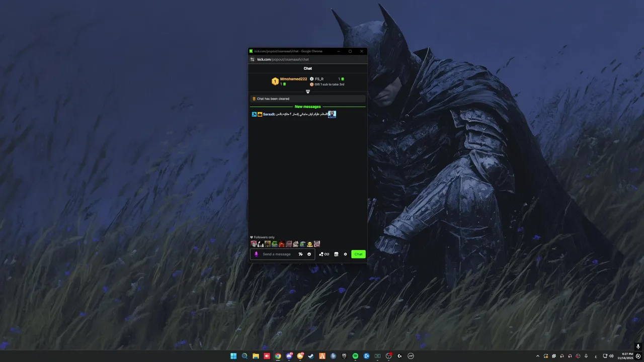Open chat settings gear
This screenshot has height=362, width=644.
coord(345,254)
